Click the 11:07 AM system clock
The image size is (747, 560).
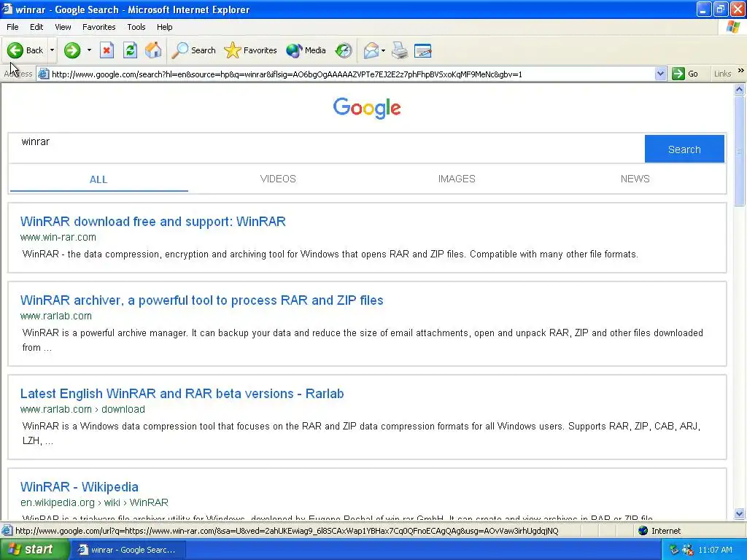click(715, 550)
